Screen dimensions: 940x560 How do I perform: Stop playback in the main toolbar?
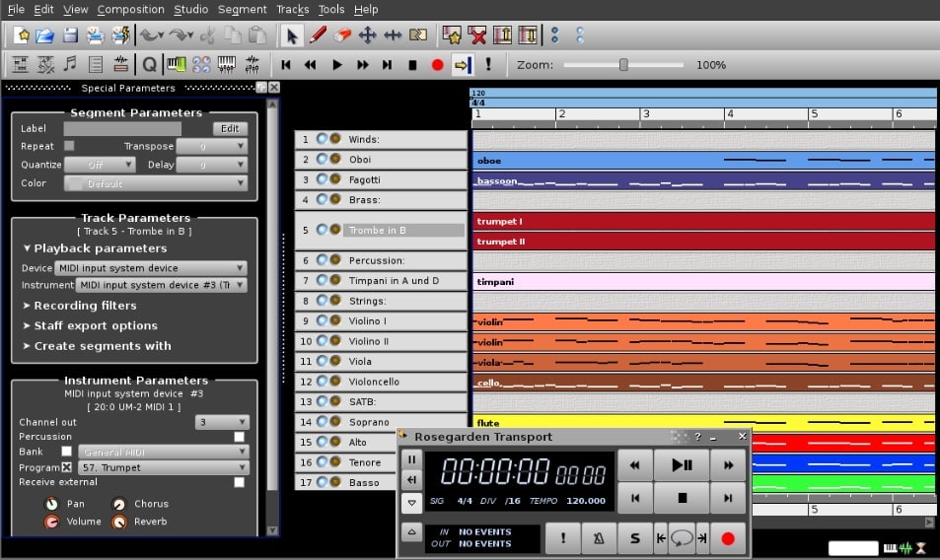pos(412,65)
